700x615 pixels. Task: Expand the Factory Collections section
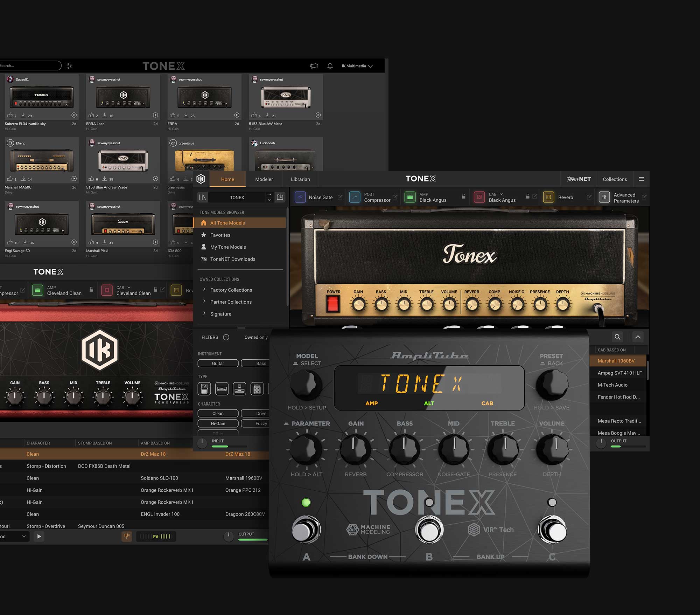[231, 290]
